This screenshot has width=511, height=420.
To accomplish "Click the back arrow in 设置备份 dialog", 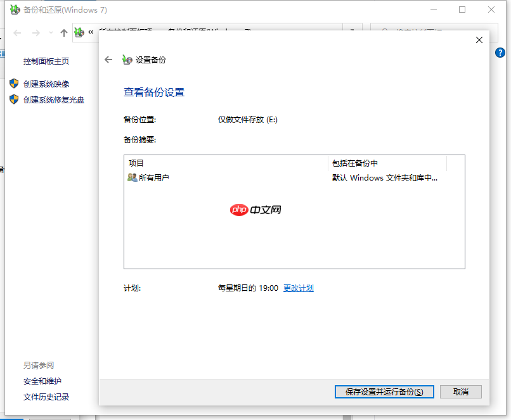I will click(x=108, y=59).
